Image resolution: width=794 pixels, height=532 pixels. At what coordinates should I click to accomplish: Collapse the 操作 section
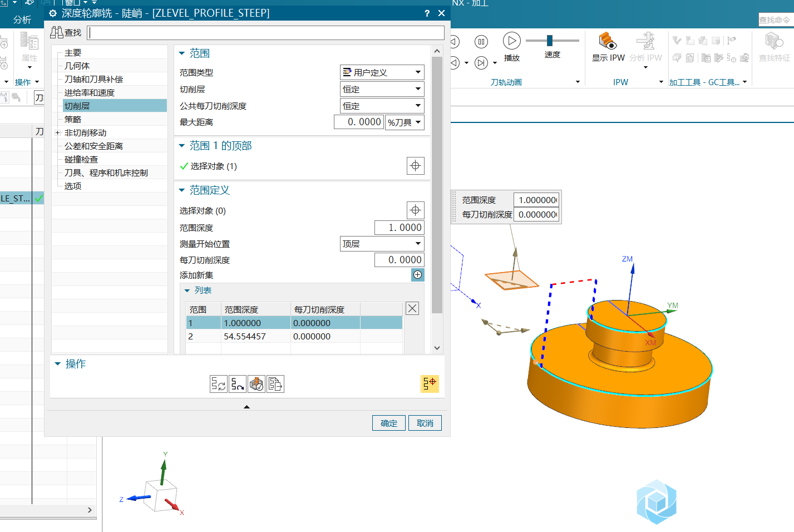point(57,364)
